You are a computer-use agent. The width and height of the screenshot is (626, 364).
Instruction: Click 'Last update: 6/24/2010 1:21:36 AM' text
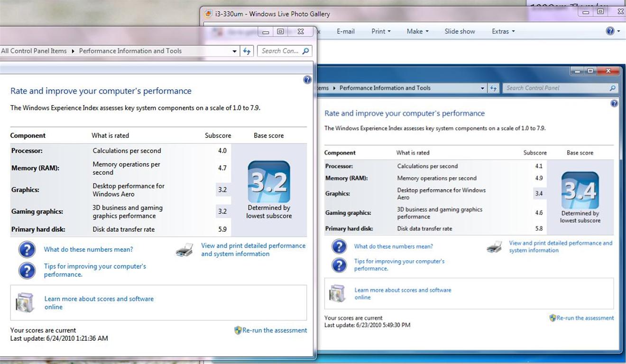point(59,338)
